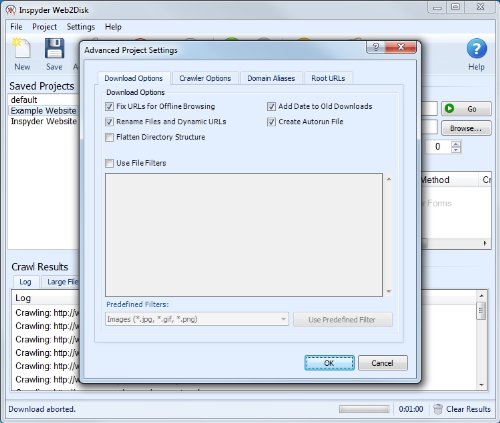The width and height of the screenshot is (500, 423).
Task: Click the Clear Results trash icon
Action: 438,409
